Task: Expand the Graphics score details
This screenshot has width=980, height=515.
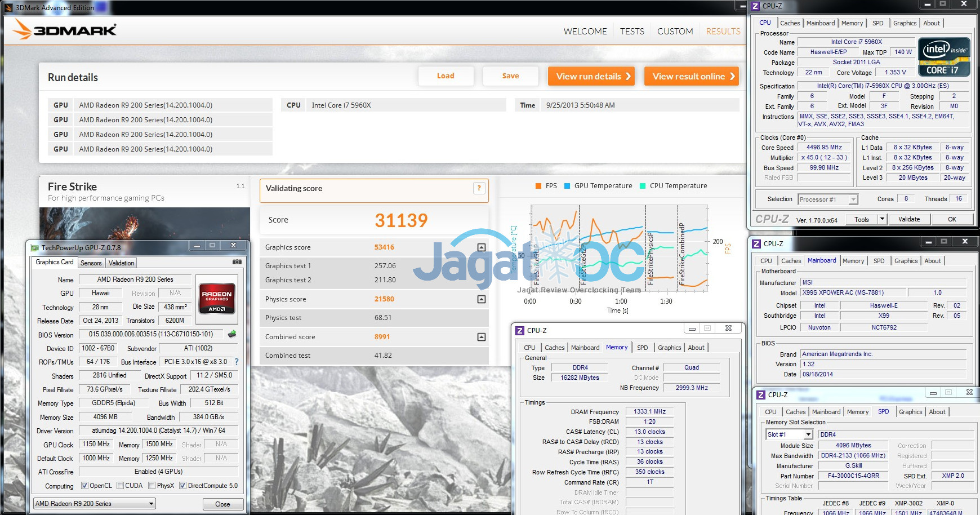Action: (x=481, y=247)
